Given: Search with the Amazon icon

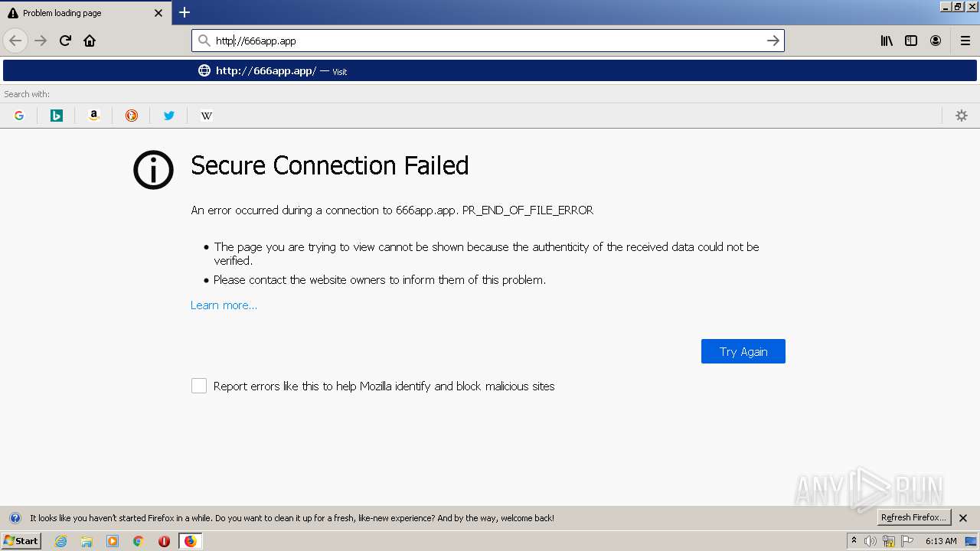Looking at the screenshot, I should pyautogui.click(x=94, y=116).
